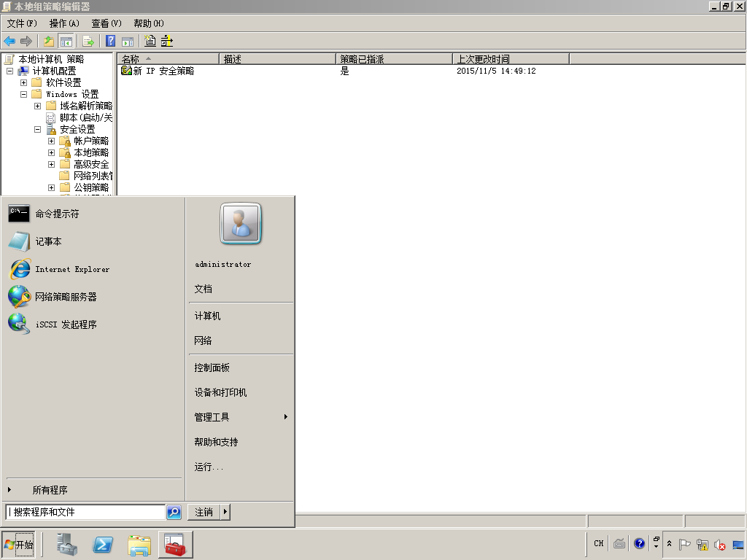Screen dimensions: 747x560
Task: Toggle the show/hide action pane icon
Action: [x=128, y=42]
